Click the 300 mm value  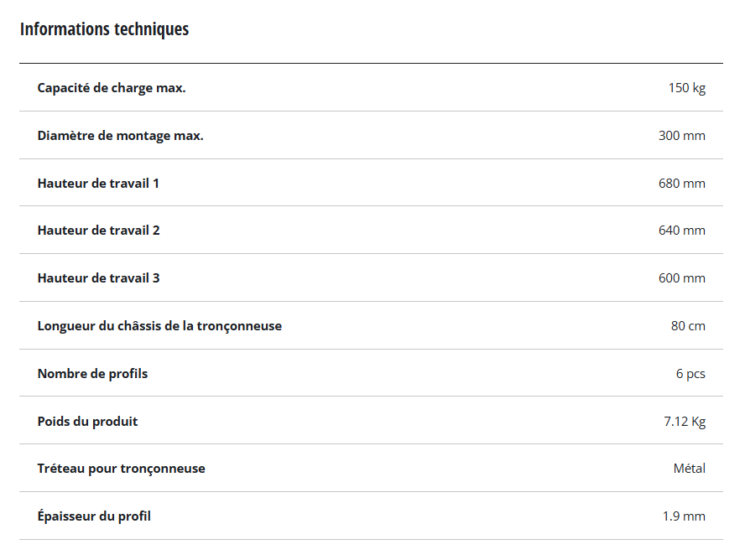tap(681, 136)
